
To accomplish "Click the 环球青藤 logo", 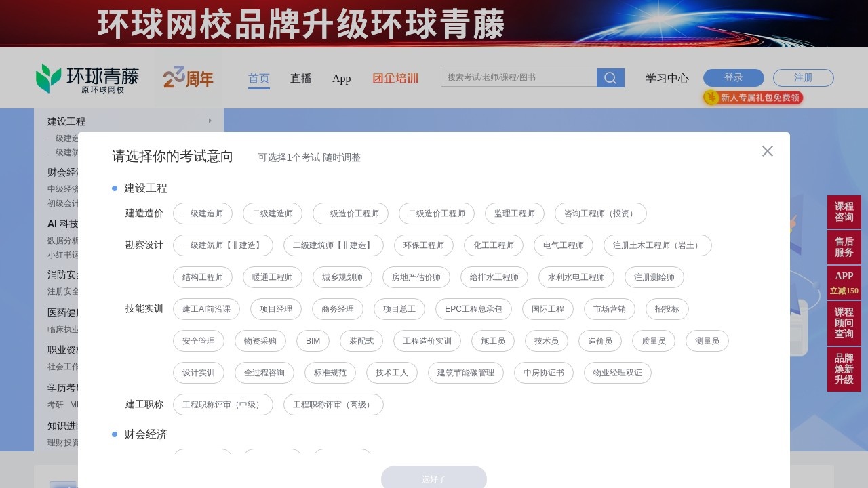I will pos(87,79).
